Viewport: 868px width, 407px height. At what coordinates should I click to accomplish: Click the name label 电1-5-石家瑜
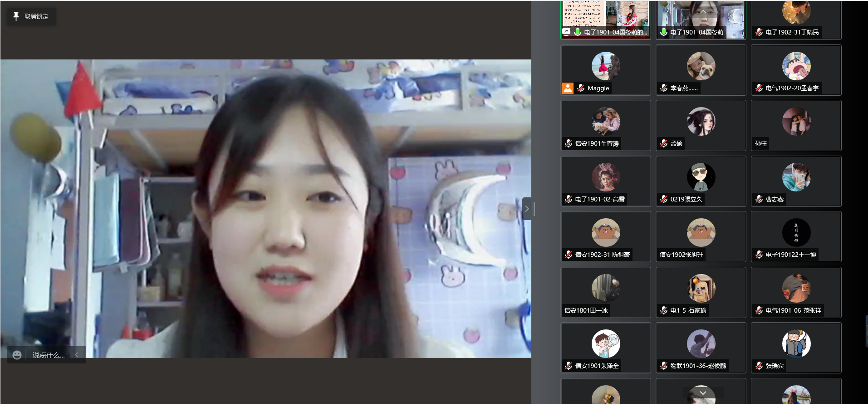pyautogui.click(x=688, y=310)
